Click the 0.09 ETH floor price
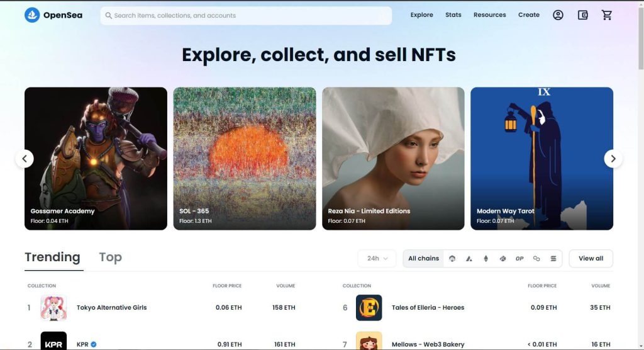The height and width of the screenshot is (350, 644). 544,308
